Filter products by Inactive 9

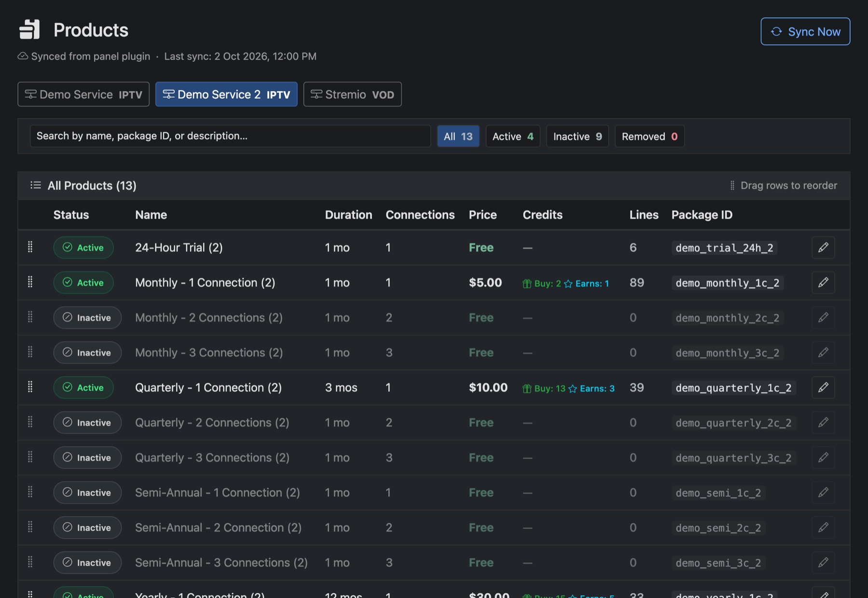(578, 136)
